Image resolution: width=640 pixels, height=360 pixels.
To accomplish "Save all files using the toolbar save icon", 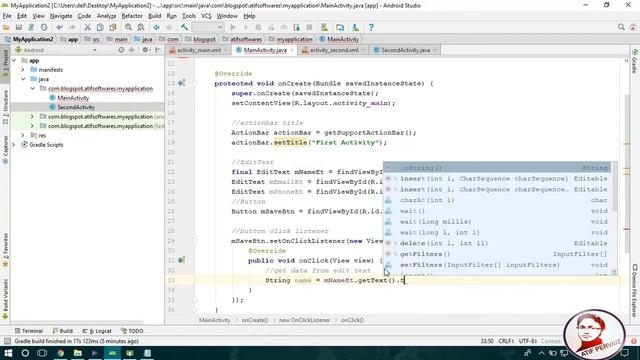I will [19, 27].
